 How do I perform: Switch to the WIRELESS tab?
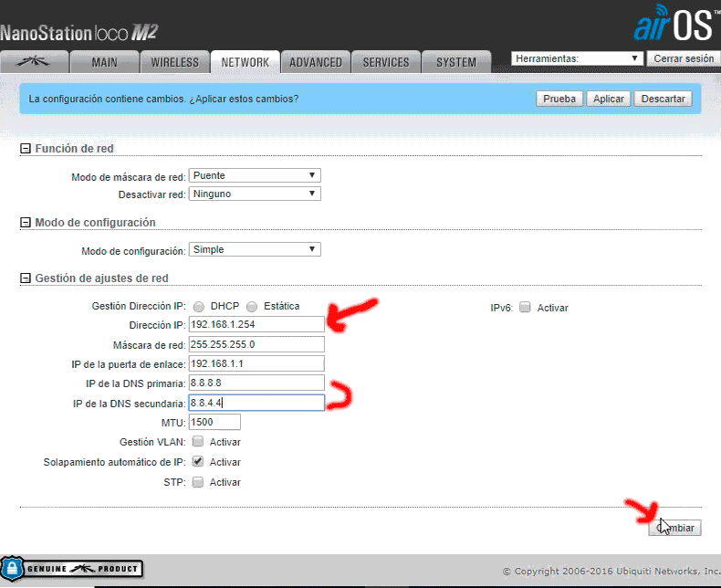click(174, 62)
